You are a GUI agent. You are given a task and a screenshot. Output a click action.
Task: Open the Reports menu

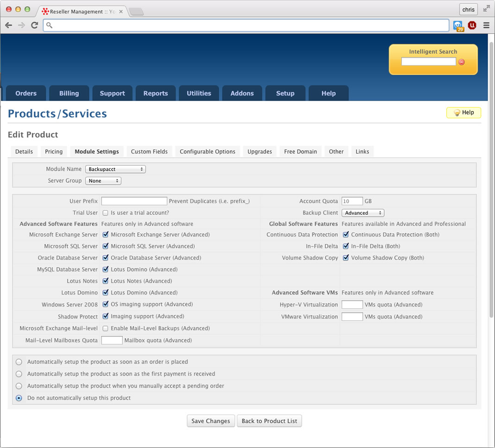156,93
